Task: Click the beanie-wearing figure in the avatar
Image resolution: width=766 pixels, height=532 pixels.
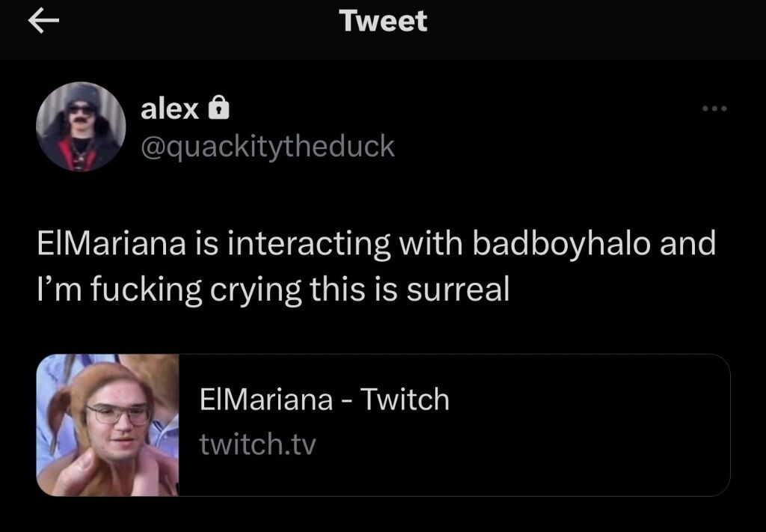Action: 81,129
